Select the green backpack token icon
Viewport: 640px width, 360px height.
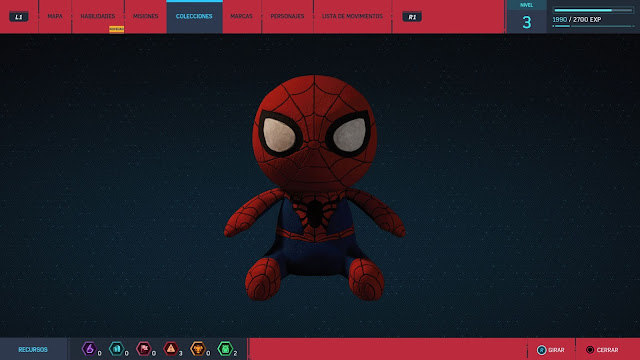[x=225, y=349]
